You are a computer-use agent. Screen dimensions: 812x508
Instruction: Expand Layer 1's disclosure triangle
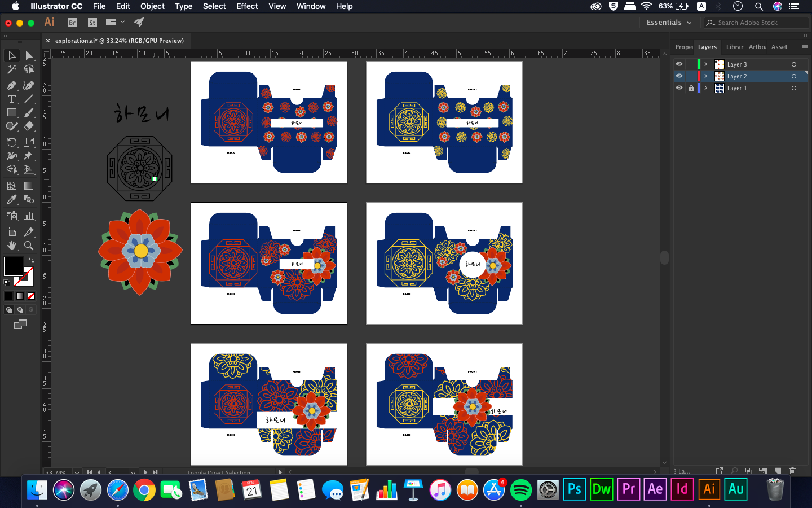(705, 88)
